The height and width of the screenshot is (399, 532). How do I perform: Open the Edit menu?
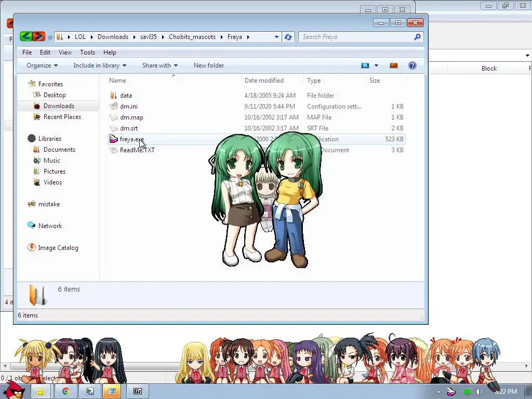coord(45,52)
